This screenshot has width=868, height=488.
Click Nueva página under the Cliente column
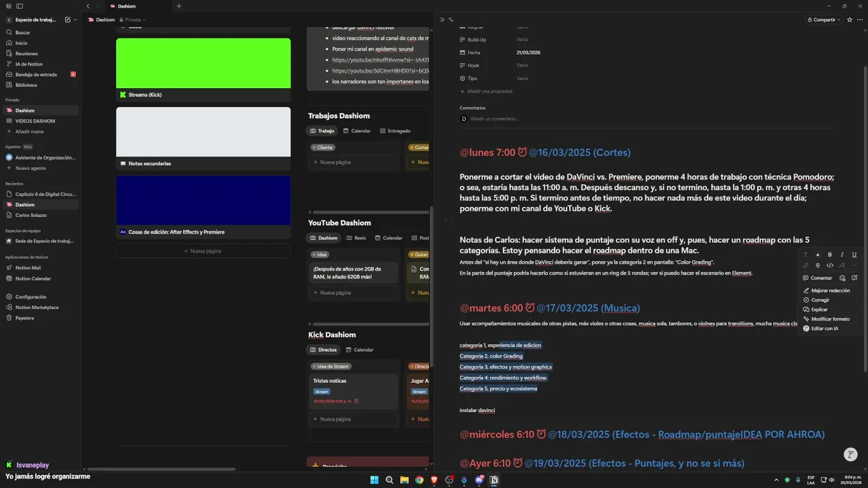tap(354, 162)
